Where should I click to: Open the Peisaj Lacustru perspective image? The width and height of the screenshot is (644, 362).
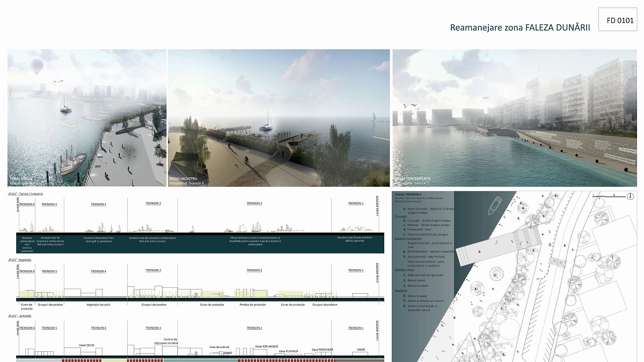(279, 118)
